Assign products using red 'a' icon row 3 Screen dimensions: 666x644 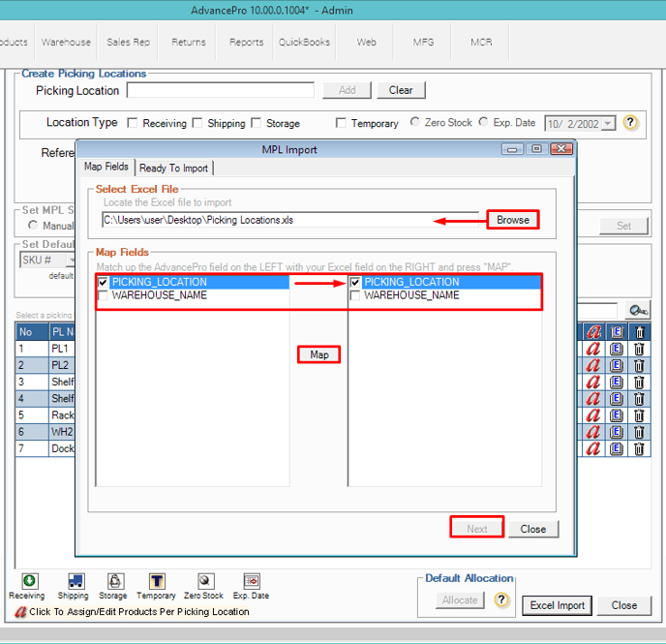tap(592, 382)
